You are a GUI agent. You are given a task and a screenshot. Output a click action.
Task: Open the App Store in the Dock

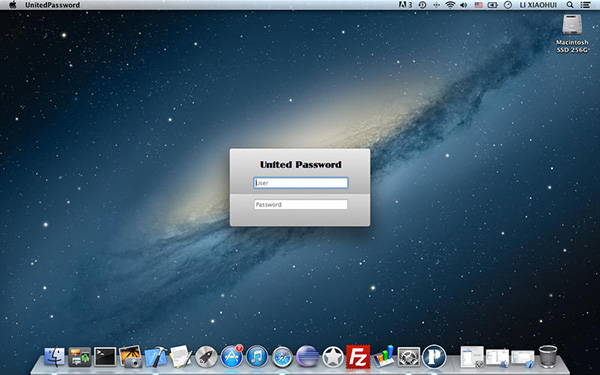point(232,357)
